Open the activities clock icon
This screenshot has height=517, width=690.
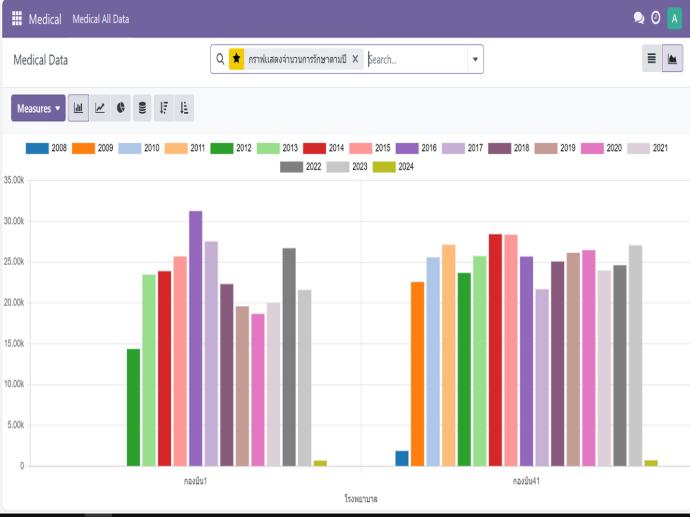click(x=655, y=19)
